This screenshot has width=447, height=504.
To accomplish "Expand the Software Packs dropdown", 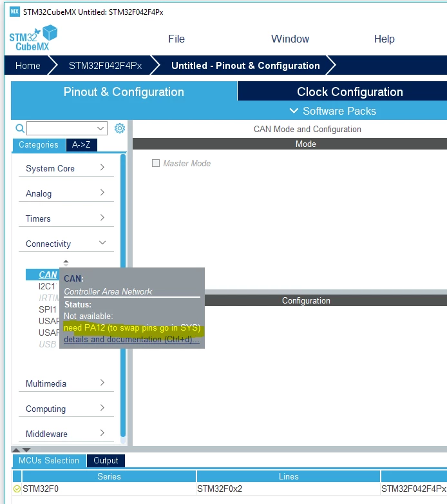I will [x=333, y=111].
